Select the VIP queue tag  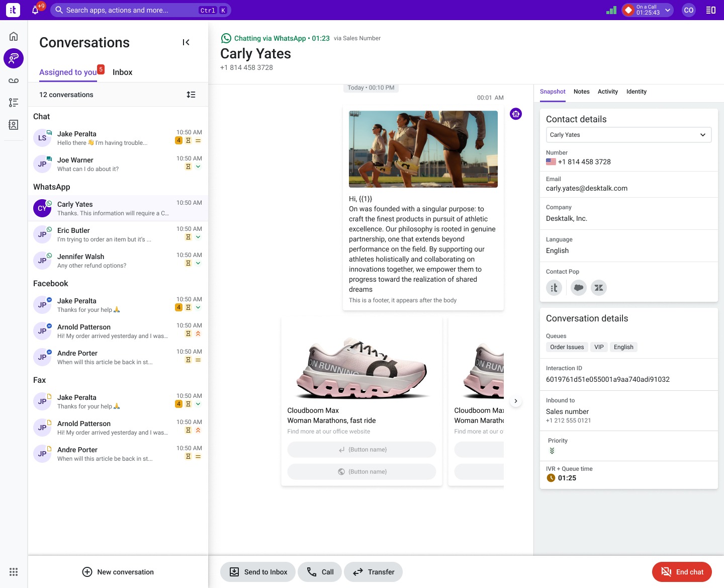pos(599,347)
